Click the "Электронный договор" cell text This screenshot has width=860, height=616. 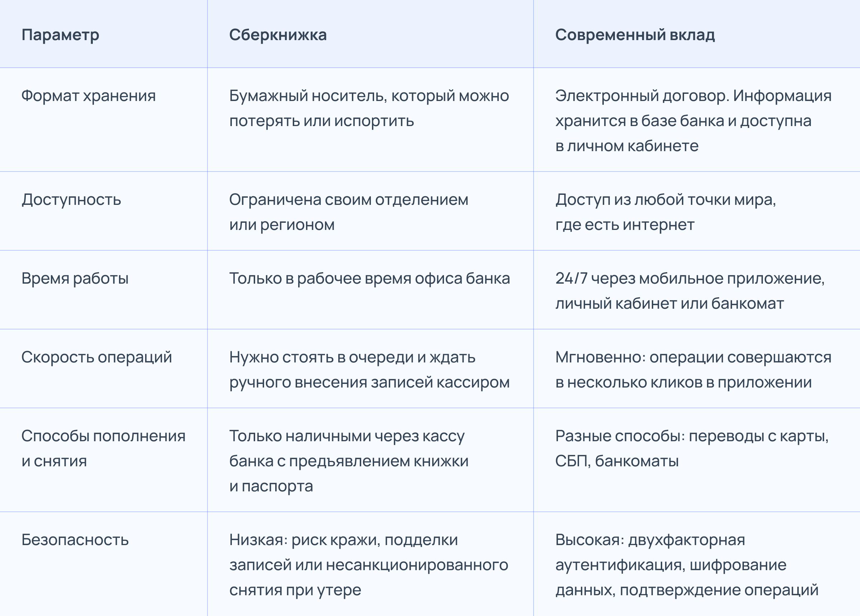click(693, 121)
